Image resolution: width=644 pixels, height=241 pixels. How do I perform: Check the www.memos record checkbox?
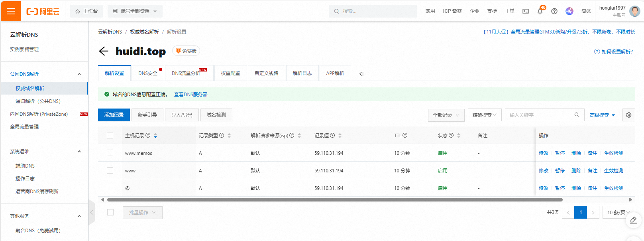coord(110,153)
